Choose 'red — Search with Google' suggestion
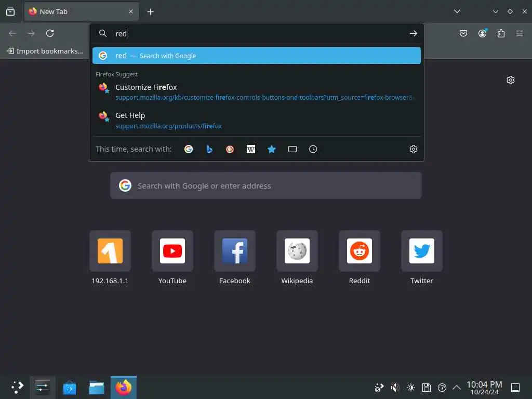The height and width of the screenshot is (399, 532). [257, 56]
